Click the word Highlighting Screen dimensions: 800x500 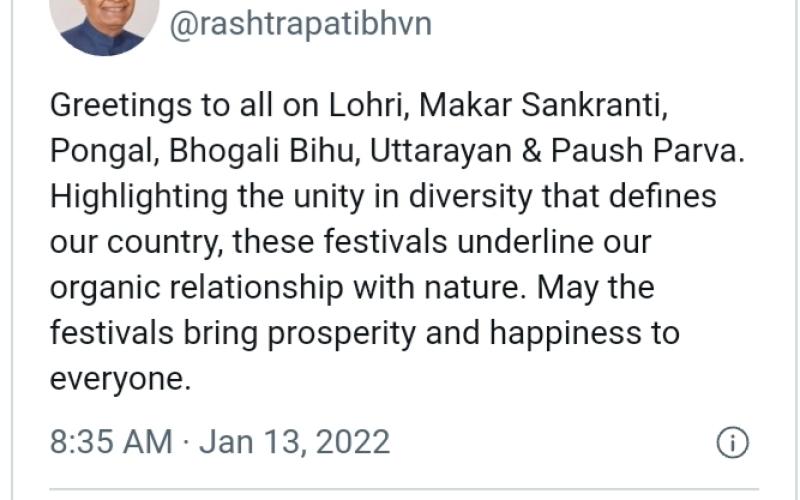tap(139, 197)
